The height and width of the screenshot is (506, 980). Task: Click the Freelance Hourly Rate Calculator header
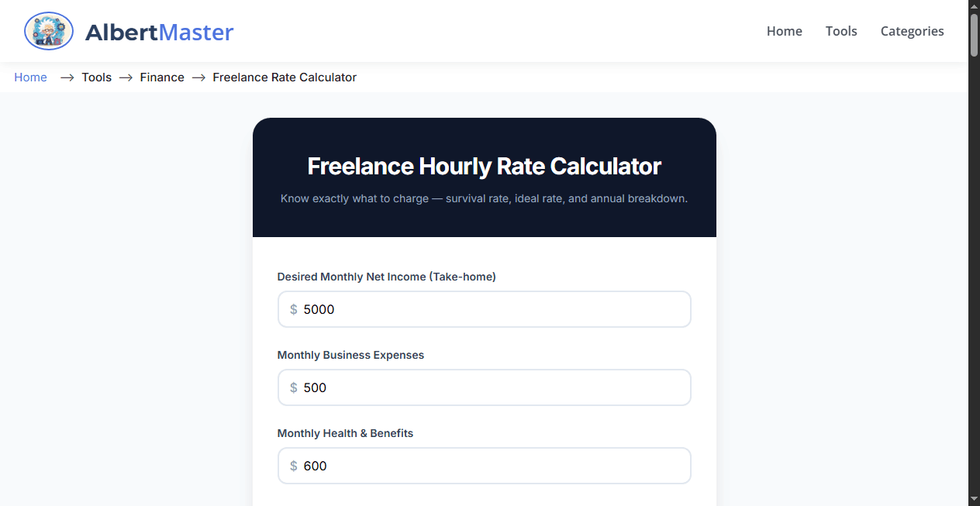pos(484,166)
